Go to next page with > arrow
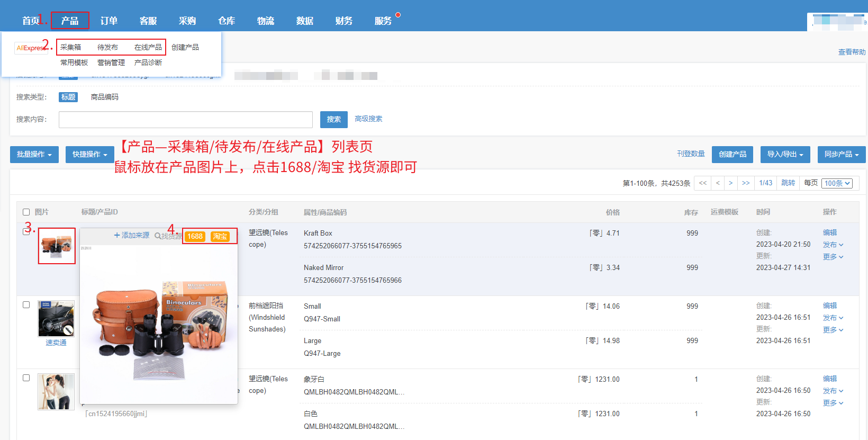Image resolution: width=868 pixels, height=440 pixels. click(x=730, y=183)
